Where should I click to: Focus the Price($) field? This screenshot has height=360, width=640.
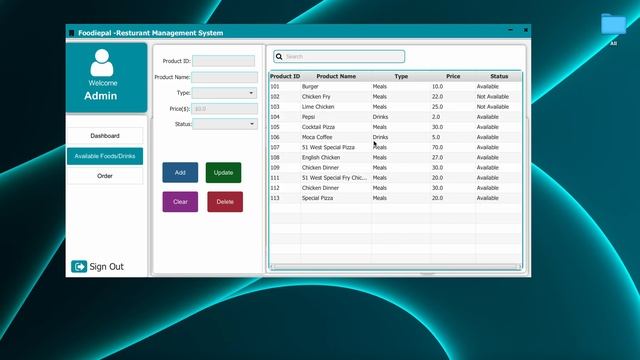coord(224,109)
